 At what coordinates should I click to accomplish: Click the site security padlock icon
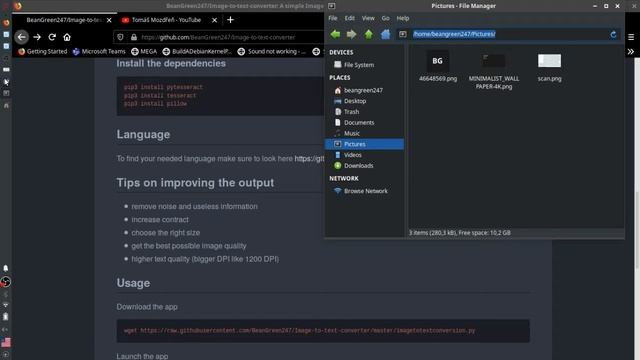point(133,37)
